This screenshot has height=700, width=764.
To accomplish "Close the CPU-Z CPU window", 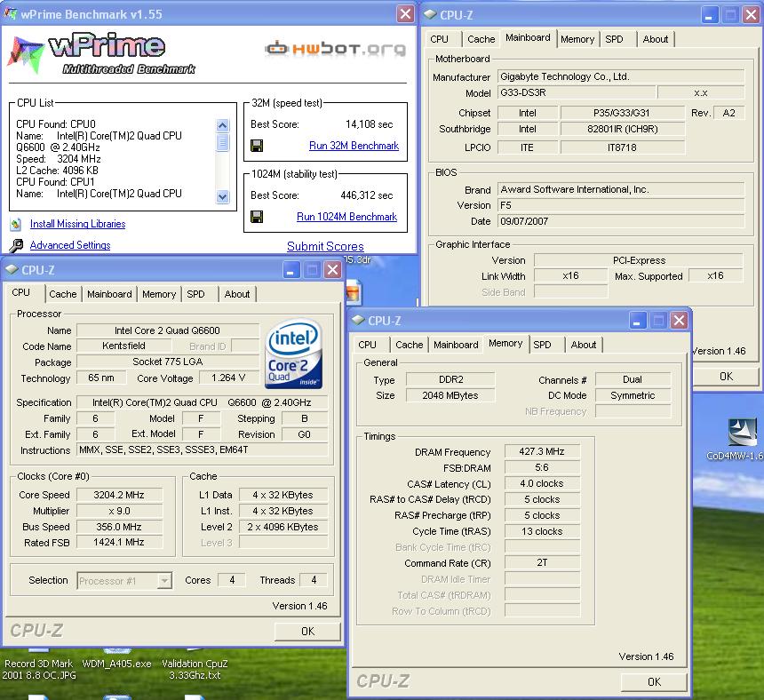I will pyautogui.click(x=333, y=270).
